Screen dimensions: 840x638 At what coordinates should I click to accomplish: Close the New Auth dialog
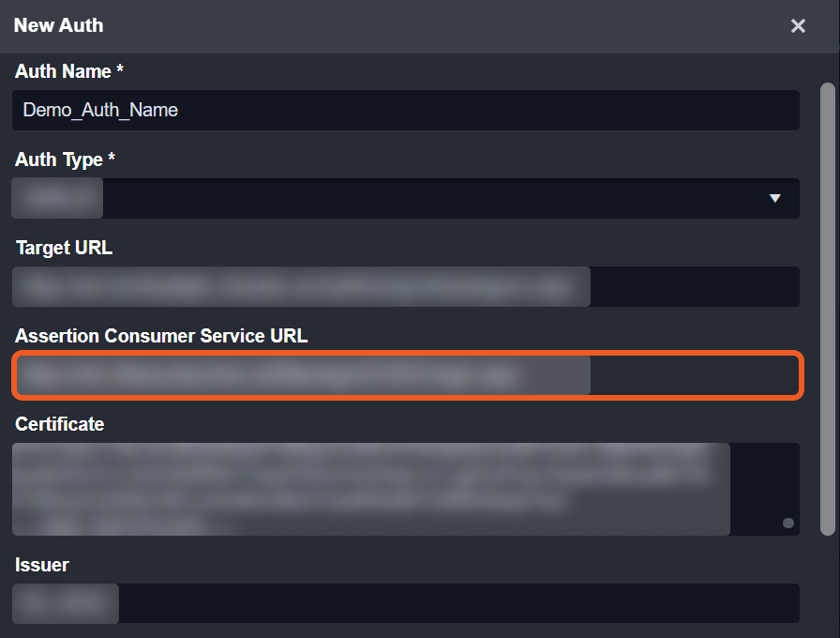pos(798,26)
